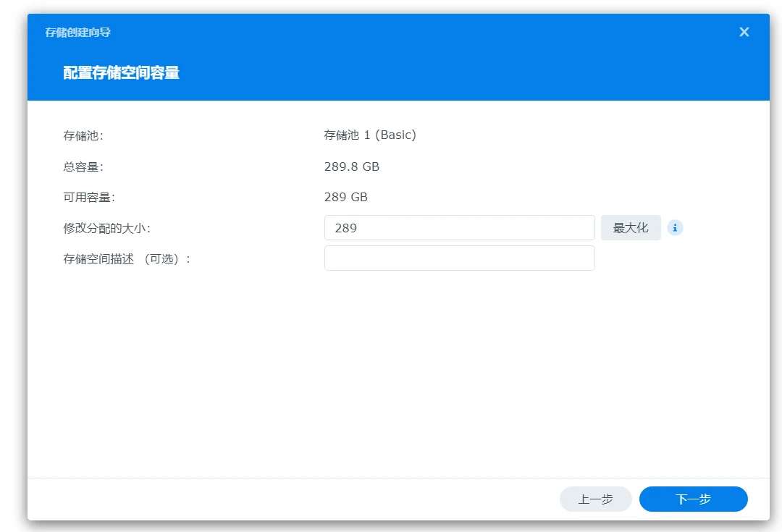Return to previous step with 上一步
Viewport: 782px width, 532px height.
pyautogui.click(x=595, y=499)
